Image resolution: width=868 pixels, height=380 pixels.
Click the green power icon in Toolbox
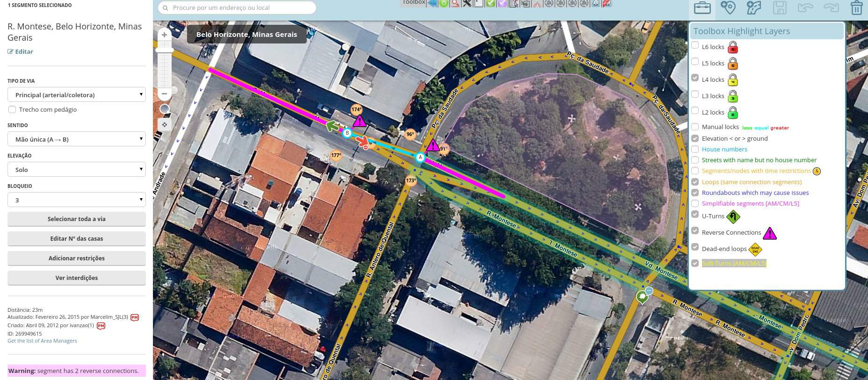coord(443,3)
